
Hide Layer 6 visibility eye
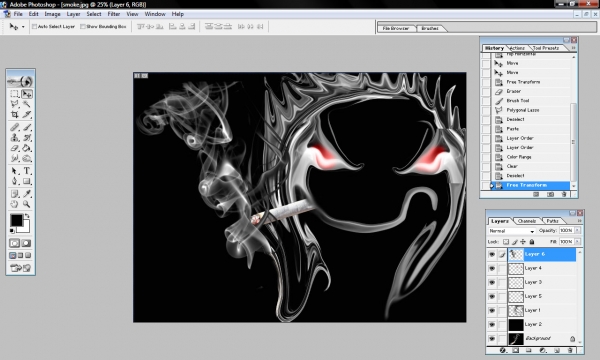coord(492,254)
